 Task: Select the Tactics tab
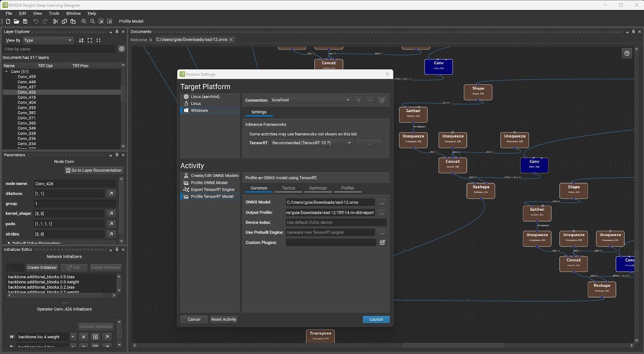[x=288, y=188]
